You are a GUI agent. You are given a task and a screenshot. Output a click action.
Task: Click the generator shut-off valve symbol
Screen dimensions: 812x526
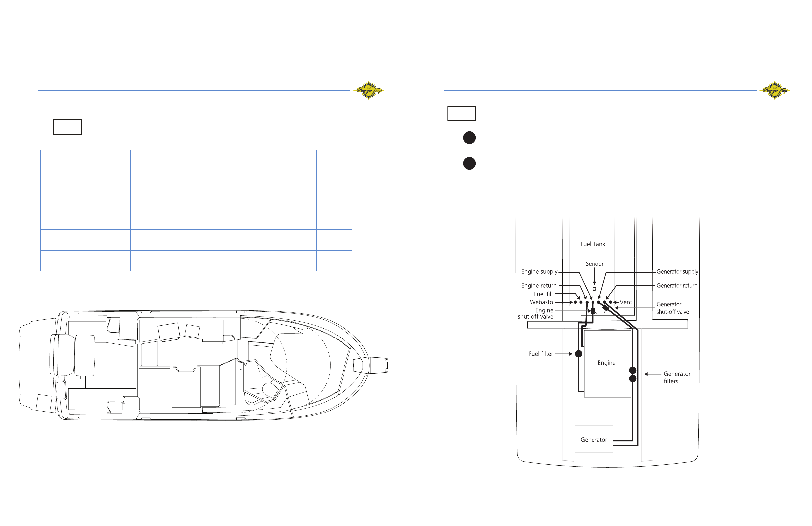[x=605, y=308]
